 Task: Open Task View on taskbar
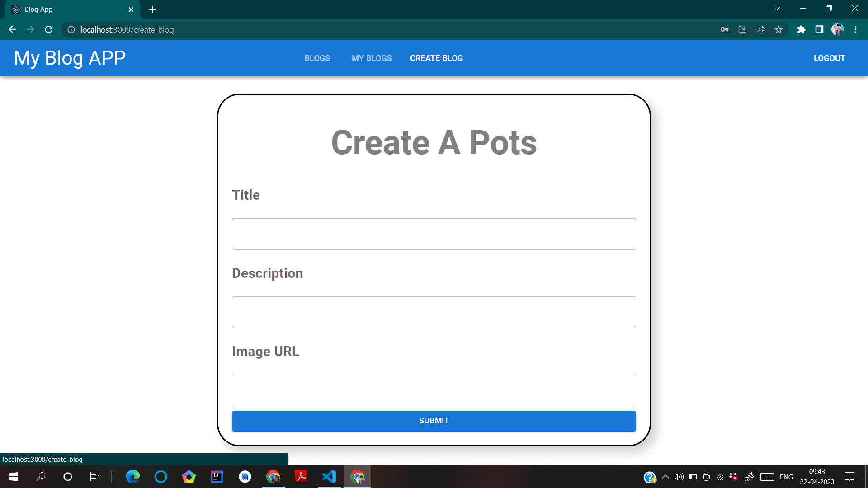[95, 477]
